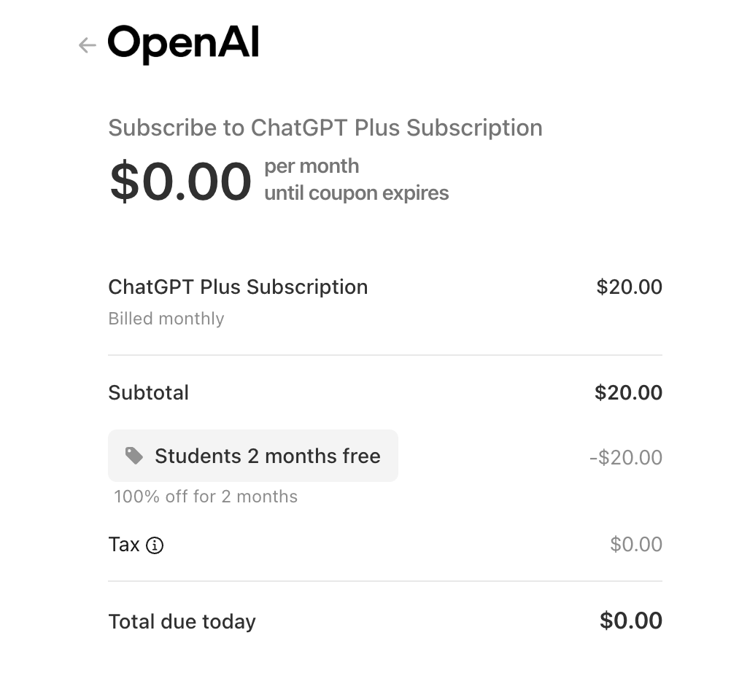The image size is (731, 700).
Task: Click "100% off for 2 months" note
Action: (x=206, y=497)
